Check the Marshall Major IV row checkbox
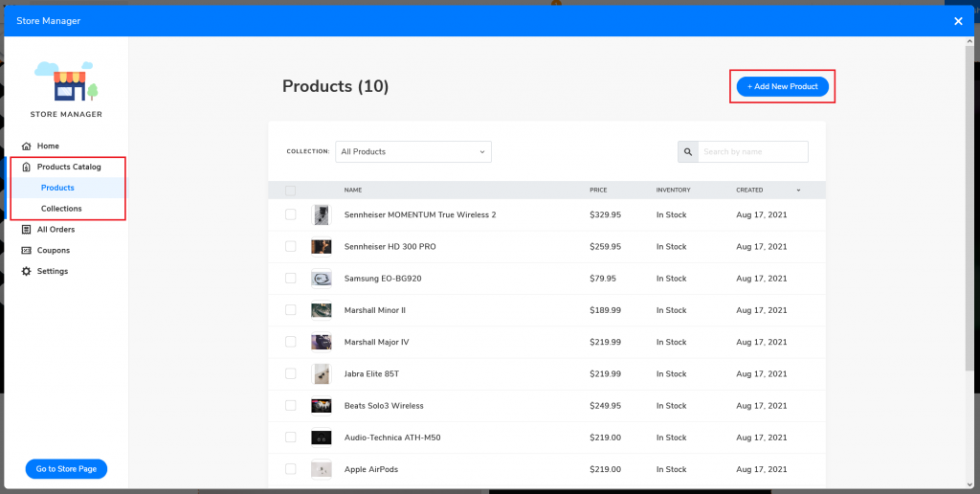Screen dimensions: 980x494 pyautogui.click(x=291, y=342)
